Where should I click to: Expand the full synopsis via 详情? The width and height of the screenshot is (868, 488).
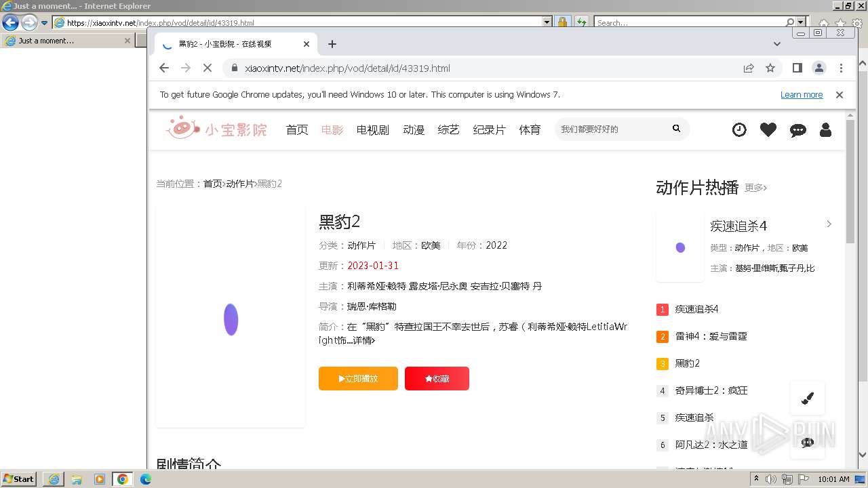pos(364,340)
